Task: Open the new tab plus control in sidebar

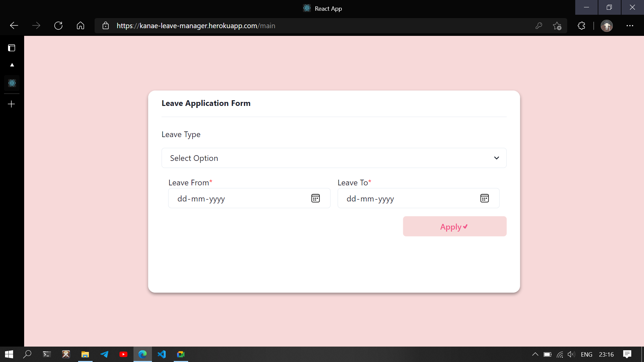Action: pos(11,104)
